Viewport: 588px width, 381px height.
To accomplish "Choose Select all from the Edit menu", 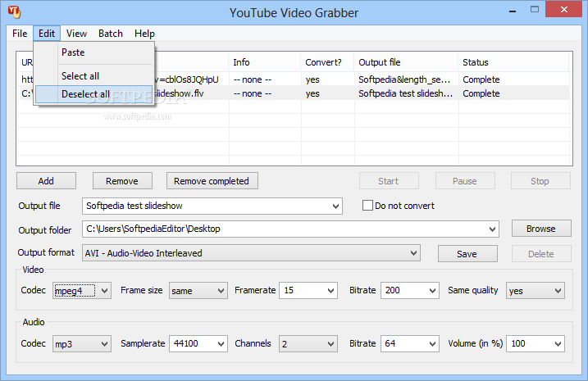I will tap(93, 76).
